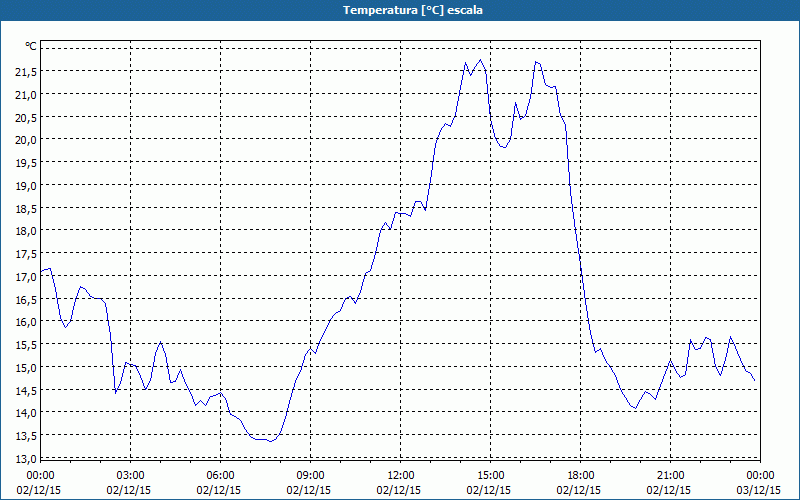Screen dimensions: 800x500
Task: Click the 'Temperatura [°C] escala' title bar
Action: (x=400, y=10)
